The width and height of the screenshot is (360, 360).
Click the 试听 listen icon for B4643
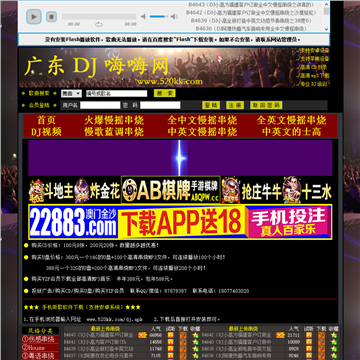[171, 335]
